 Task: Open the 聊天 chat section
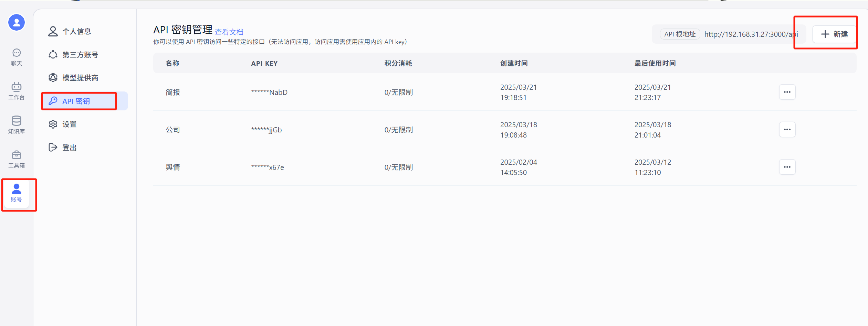point(17,57)
